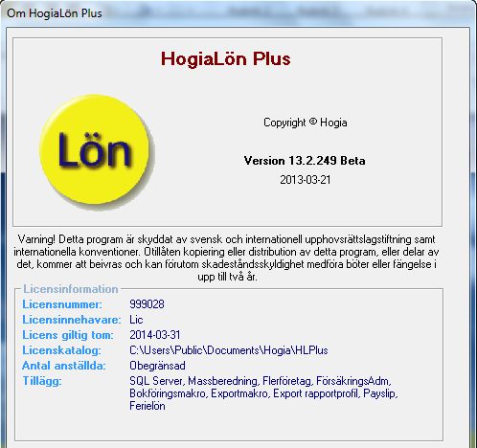
Task: Click the 'Varning!' copyright warning paragraph
Action: tap(226, 258)
